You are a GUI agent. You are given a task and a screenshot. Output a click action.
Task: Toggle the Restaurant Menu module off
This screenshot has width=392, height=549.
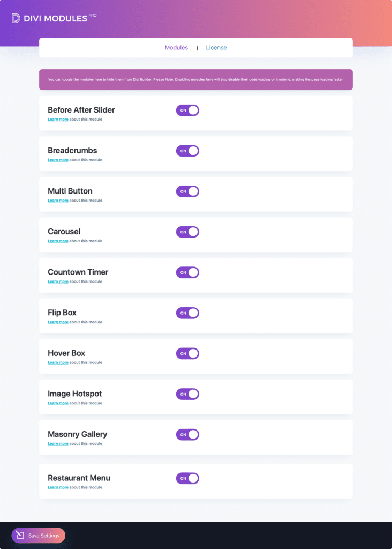point(187,478)
